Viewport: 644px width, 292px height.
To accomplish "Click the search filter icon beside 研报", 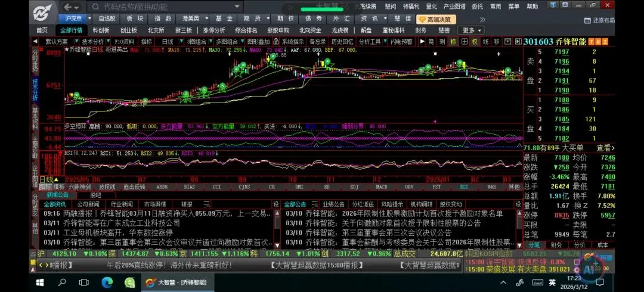I will pyautogui.click(x=207, y=204).
